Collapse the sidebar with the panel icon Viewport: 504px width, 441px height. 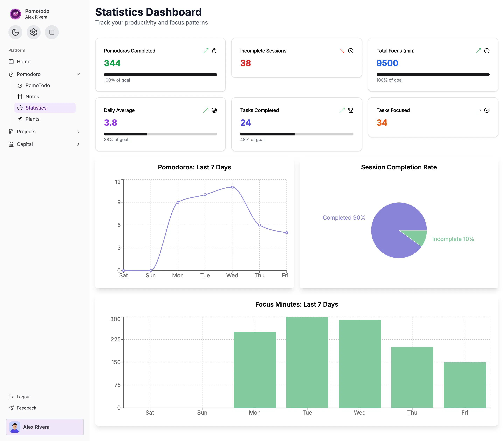[52, 32]
